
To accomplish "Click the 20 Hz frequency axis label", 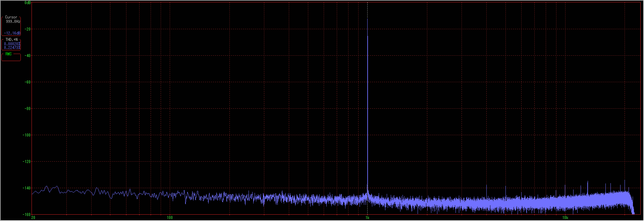I will tap(33, 218).
